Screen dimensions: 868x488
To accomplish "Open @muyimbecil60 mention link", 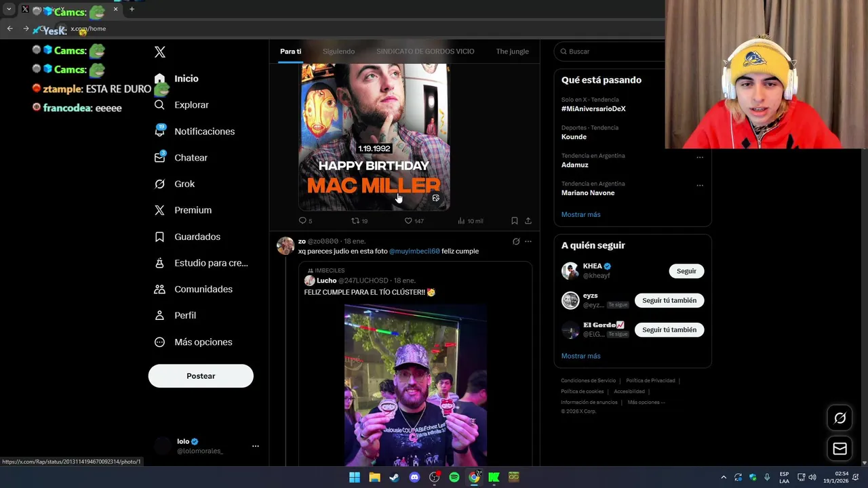I will 414,251.
